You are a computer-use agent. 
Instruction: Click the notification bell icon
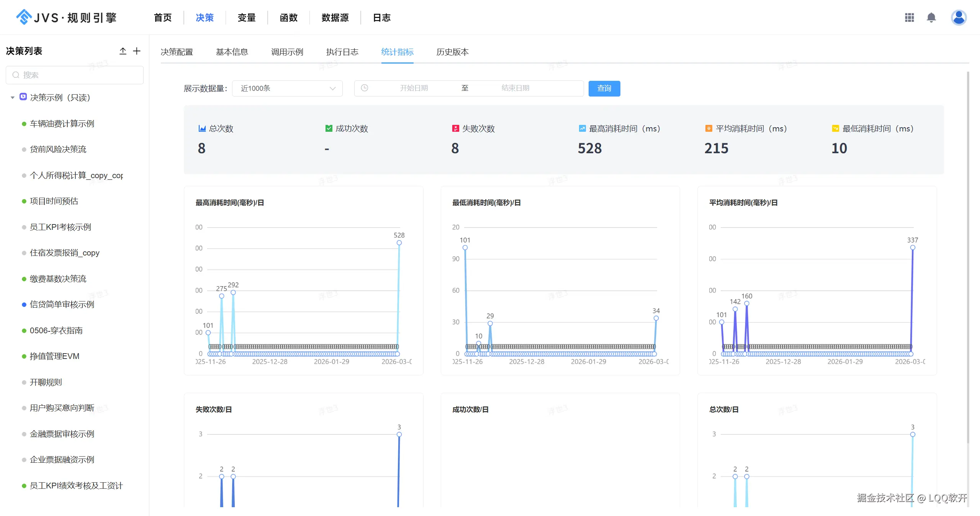[931, 18]
